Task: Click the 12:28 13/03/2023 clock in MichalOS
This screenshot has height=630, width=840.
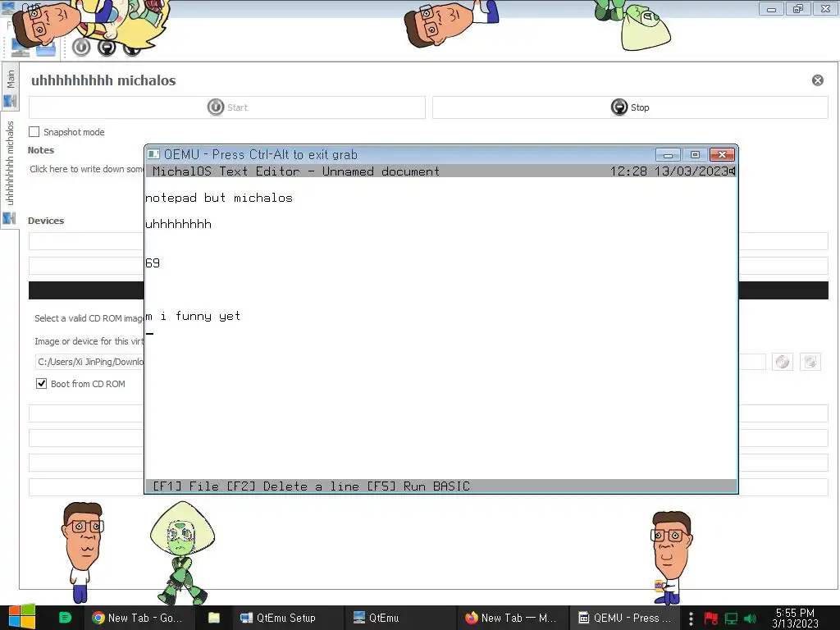Action: click(x=669, y=171)
